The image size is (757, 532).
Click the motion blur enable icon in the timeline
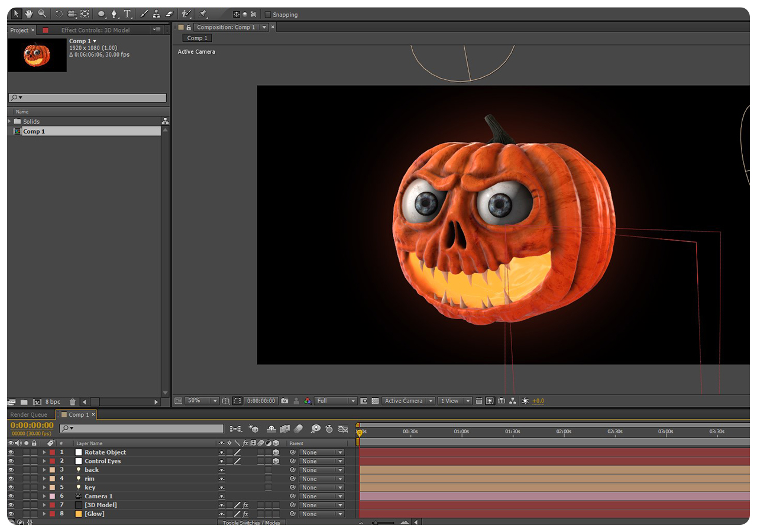pyautogui.click(x=298, y=429)
